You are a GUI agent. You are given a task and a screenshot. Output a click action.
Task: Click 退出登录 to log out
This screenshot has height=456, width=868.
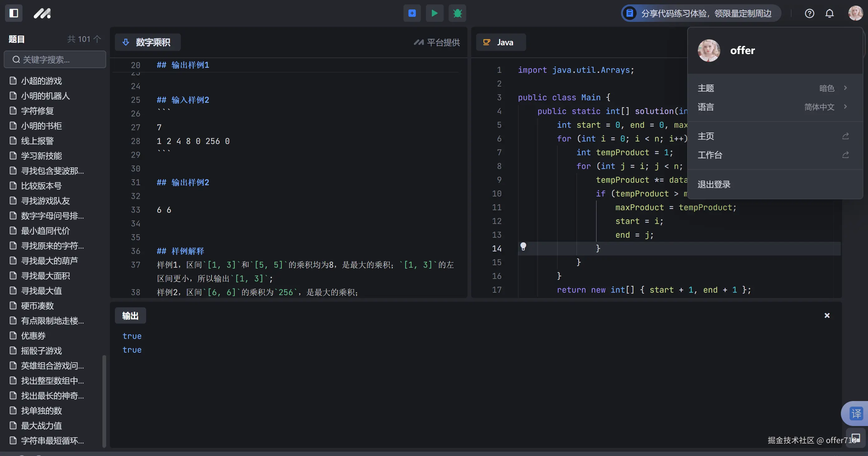coord(714,184)
